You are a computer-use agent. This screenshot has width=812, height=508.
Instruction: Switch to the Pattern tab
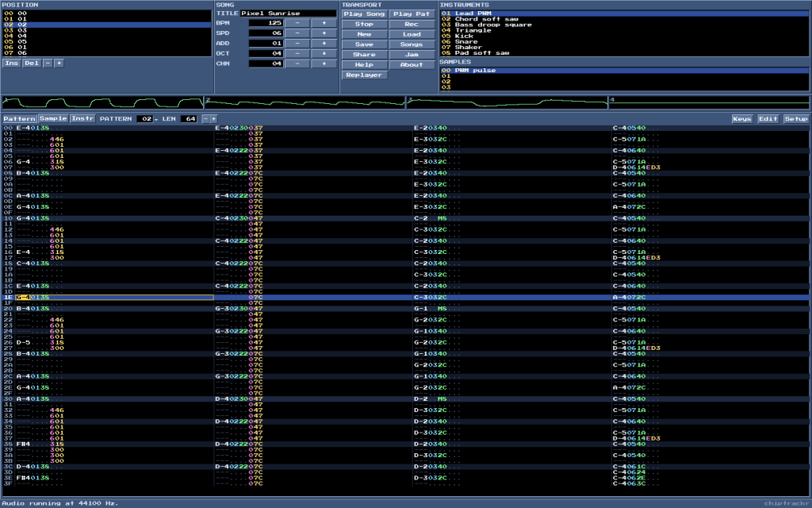coord(20,119)
